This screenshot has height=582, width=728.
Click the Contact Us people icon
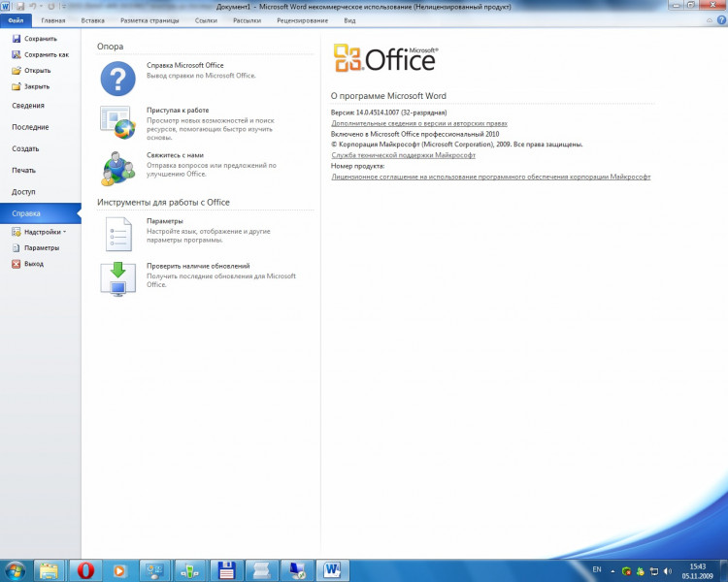(117, 168)
